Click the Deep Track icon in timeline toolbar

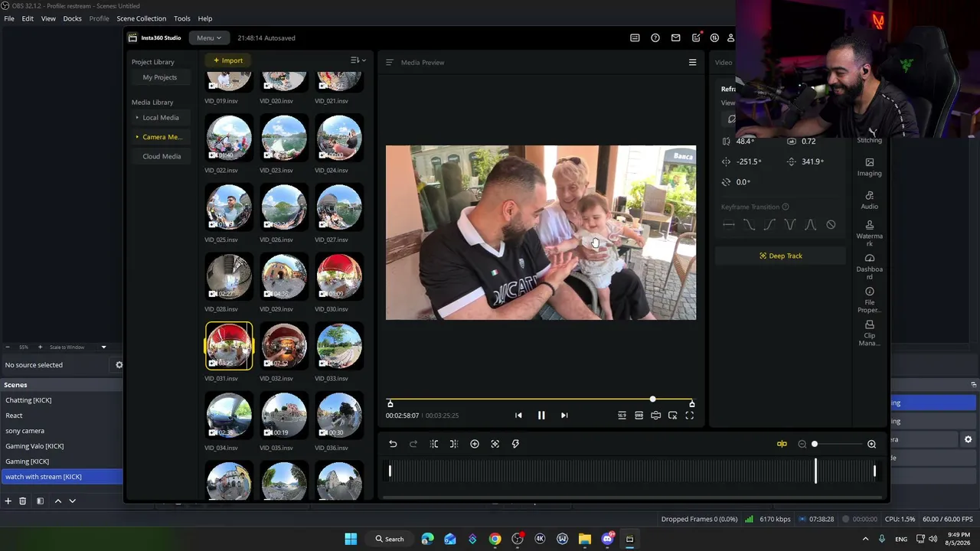coord(495,444)
